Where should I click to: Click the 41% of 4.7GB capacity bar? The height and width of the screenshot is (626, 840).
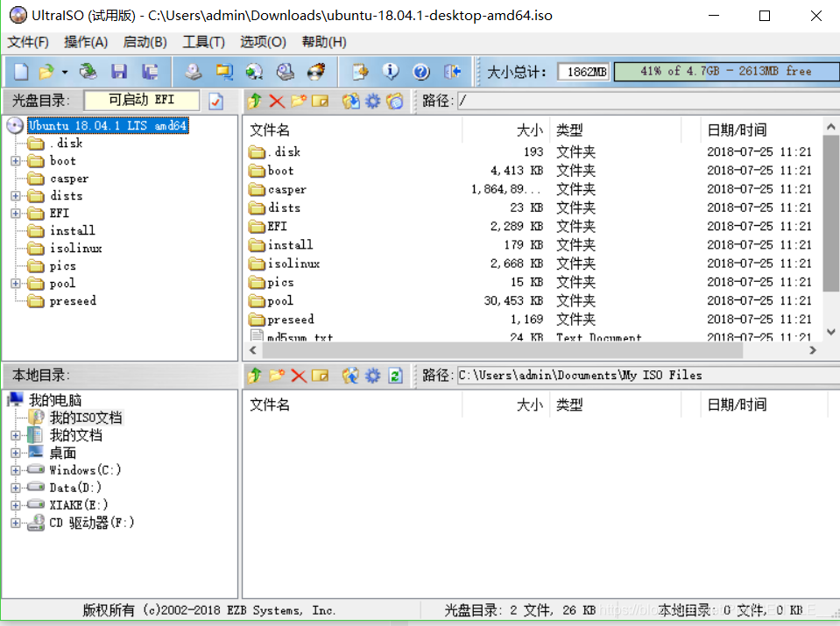click(726, 71)
